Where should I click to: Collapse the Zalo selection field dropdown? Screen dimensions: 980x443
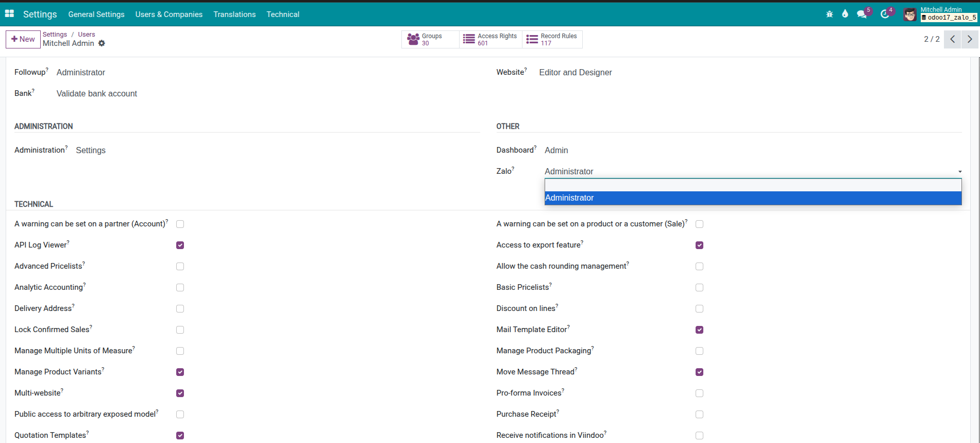[x=752, y=171]
